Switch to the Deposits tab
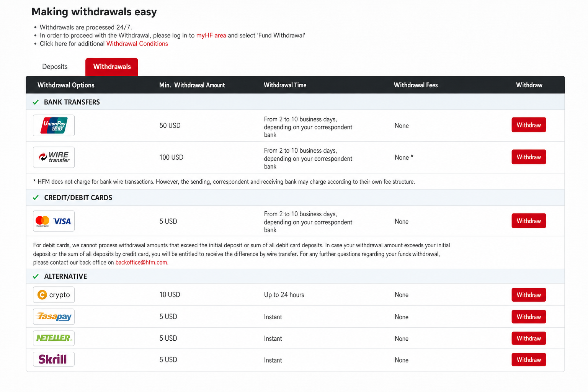This screenshot has height=392, width=588. pyautogui.click(x=55, y=67)
